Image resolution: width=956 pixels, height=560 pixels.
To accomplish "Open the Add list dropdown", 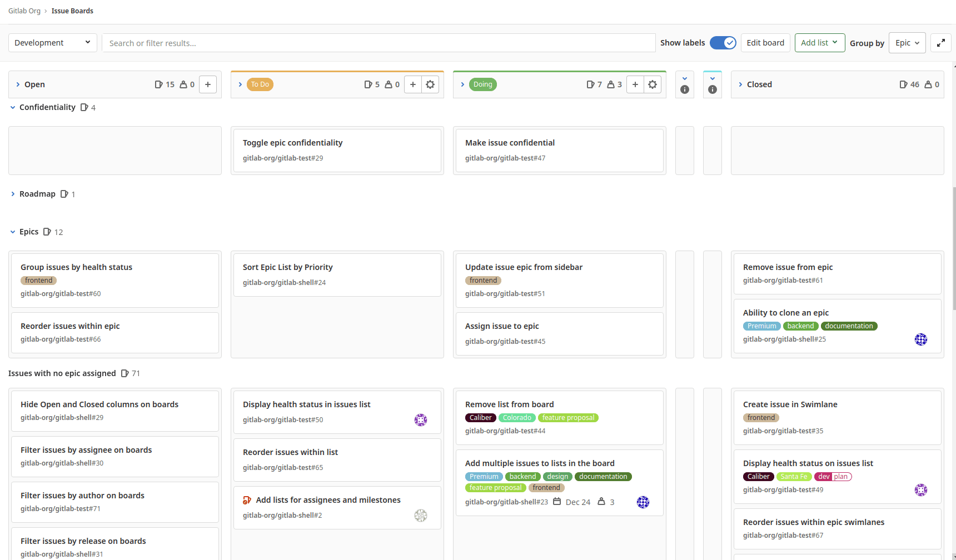I will point(819,43).
